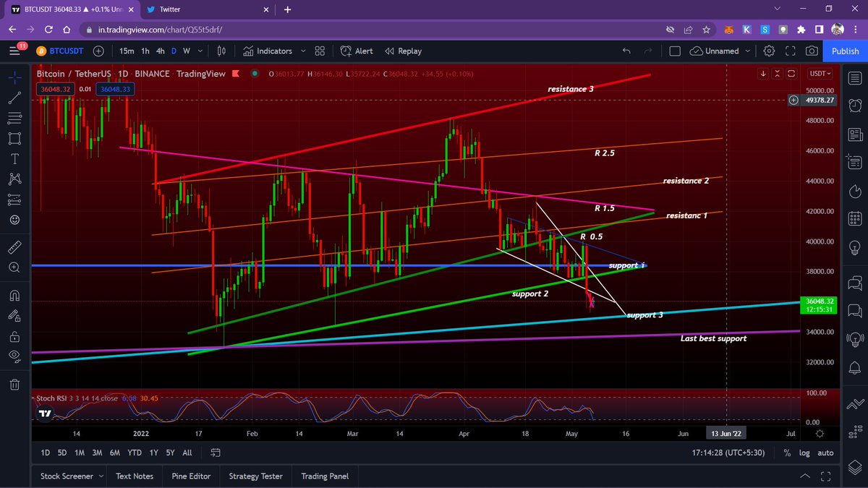Move the pane down with arrow icon
The height and width of the screenshot is (488, 868).
point(763,74)
